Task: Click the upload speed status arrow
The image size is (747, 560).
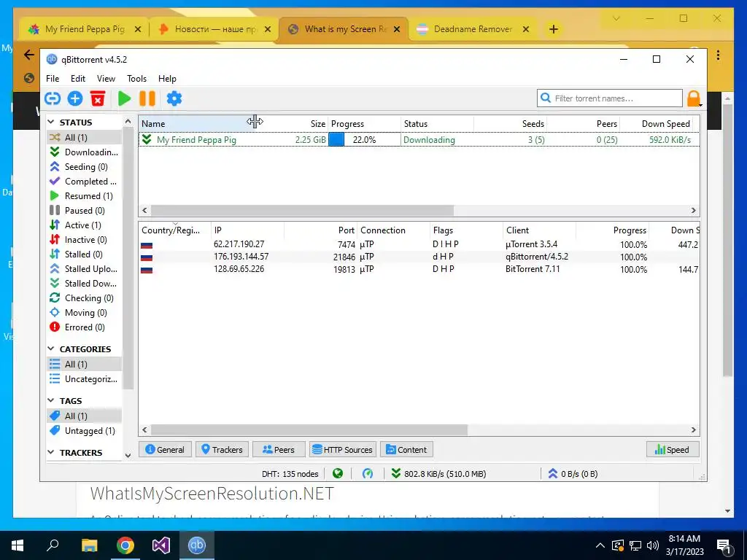Action: pos(553,473)
